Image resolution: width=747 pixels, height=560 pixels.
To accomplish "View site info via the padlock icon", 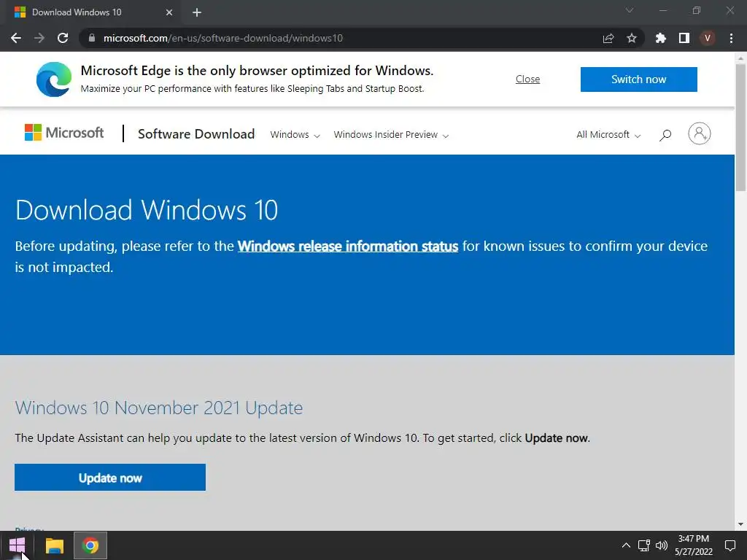I will pos(92,38).
